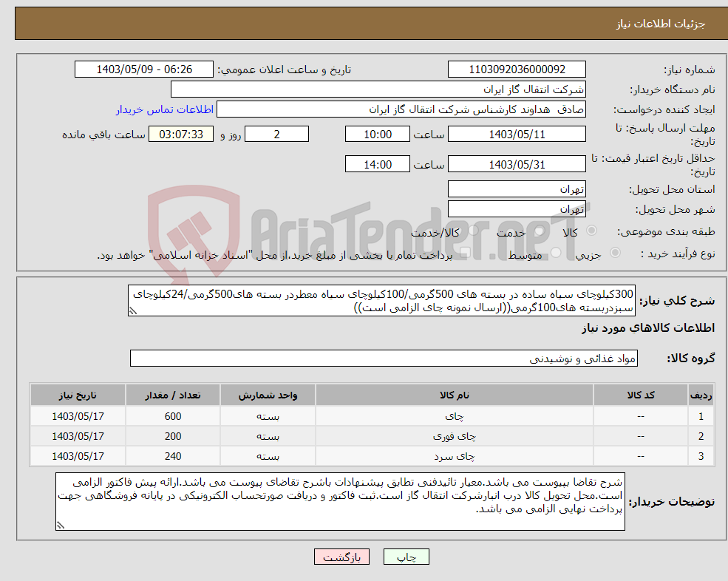Click the کد کالا column header
Screen dimensions: 728x581
(x=641, y=395)
